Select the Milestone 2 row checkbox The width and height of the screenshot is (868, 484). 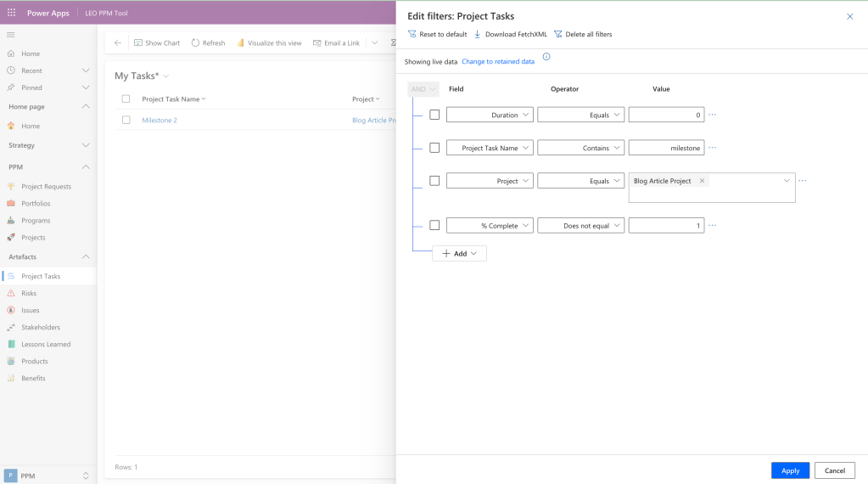click(x=126, y=120)
